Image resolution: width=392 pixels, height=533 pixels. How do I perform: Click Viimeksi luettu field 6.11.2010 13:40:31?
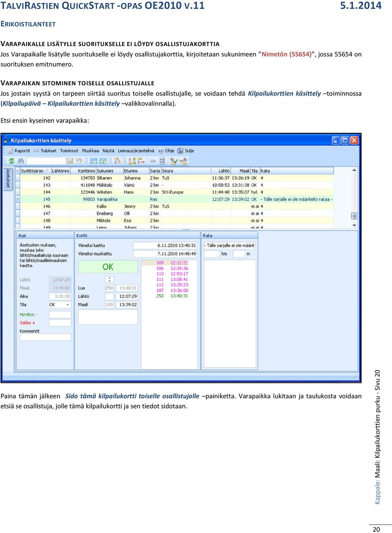[x=165, y=245]
